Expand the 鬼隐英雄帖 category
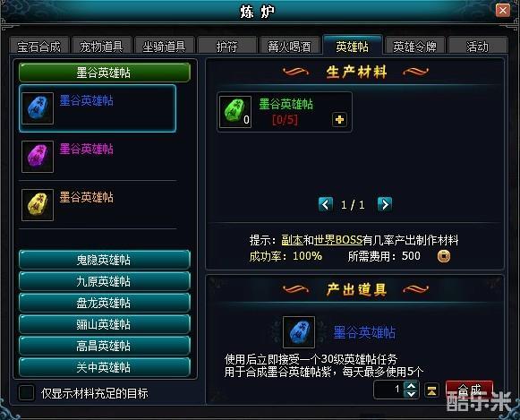Viewport: 520px width, 420px height. (x=105, y=260)
